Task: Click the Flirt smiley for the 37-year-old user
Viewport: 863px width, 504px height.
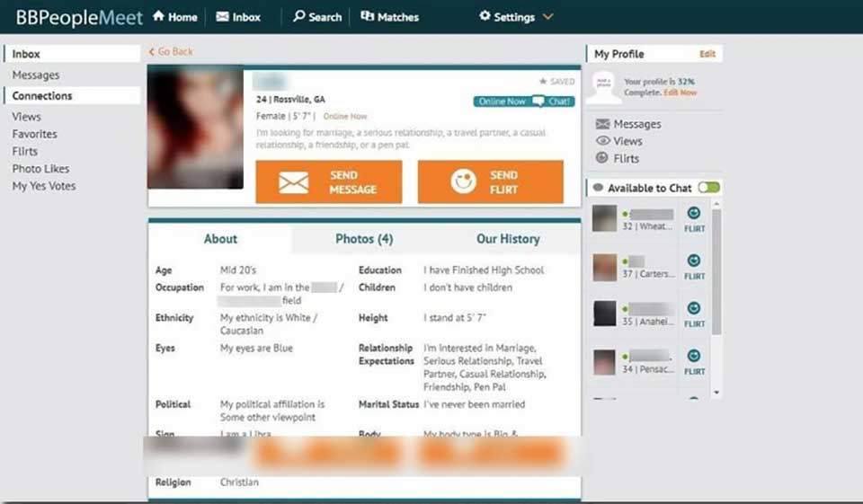Action: coord(693,261)
